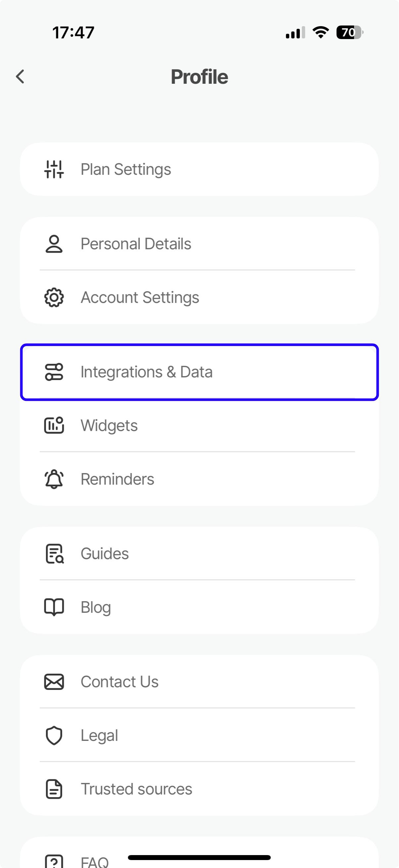Tap the Guides document search icon
The image size is (399, 868).
click(54, 553)
